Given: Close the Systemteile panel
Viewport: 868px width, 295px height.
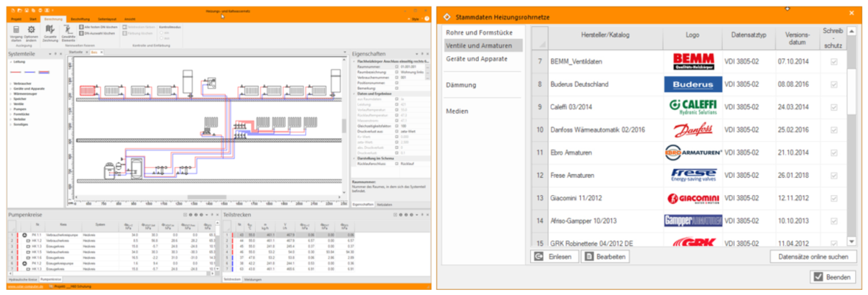Looking at the screenshot, I should [x=62, y=54].
